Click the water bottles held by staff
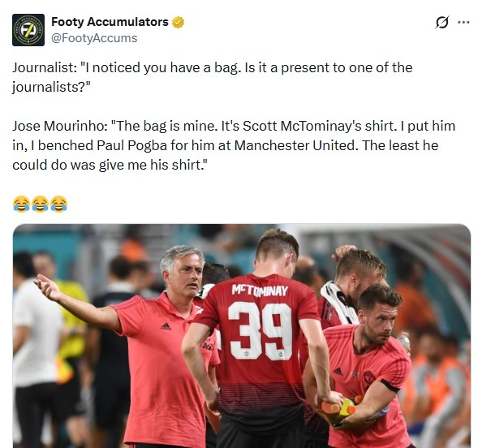478x448 pixels. click(x=340, y=407)
